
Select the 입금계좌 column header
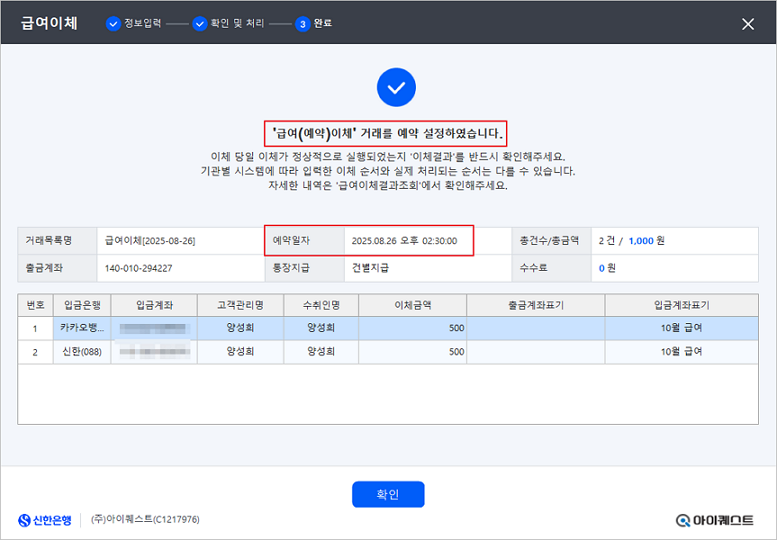[154, 305]
